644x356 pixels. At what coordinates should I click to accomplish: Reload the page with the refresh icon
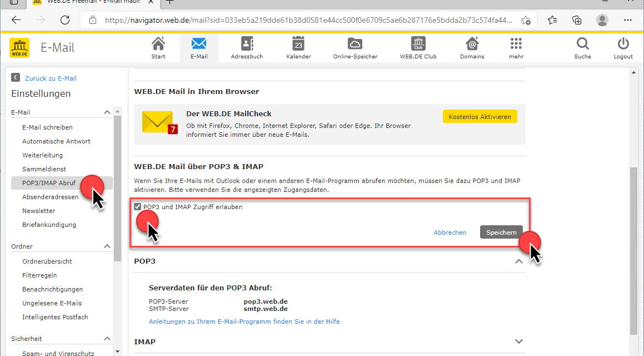point(65,19)
